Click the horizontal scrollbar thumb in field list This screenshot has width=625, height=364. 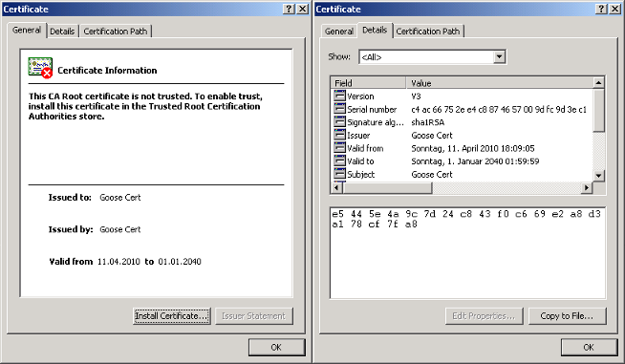(x=387, y=187)
